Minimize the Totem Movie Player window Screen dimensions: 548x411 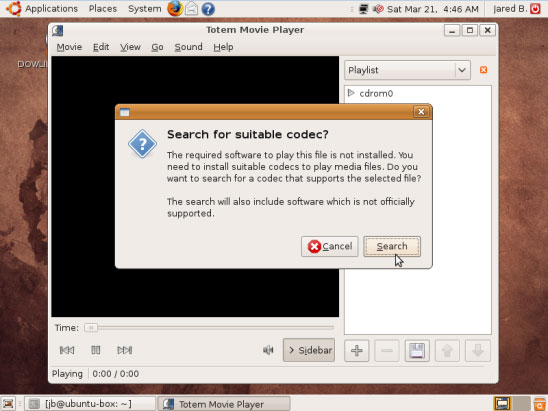point(452,31)
